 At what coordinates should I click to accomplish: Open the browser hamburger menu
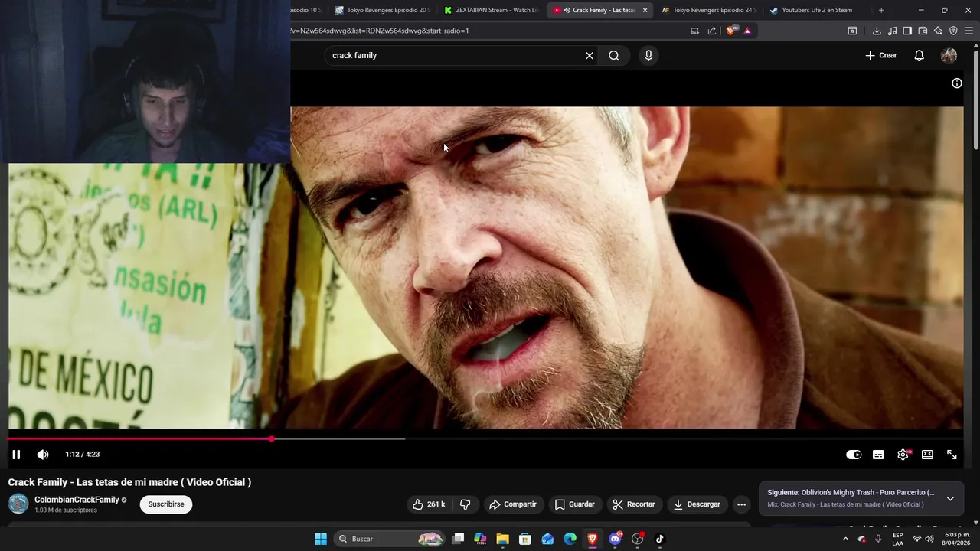click(x=969, y=31)
